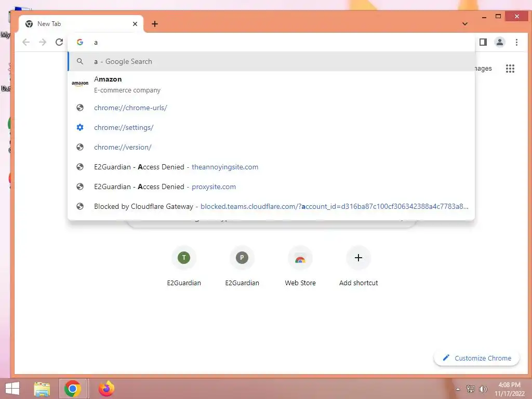Image resolution: width=532 pixels, height=399 pixels.
Task: Click the Chrome back arrow
Action: pyautogui.click(x=26, y=42)
